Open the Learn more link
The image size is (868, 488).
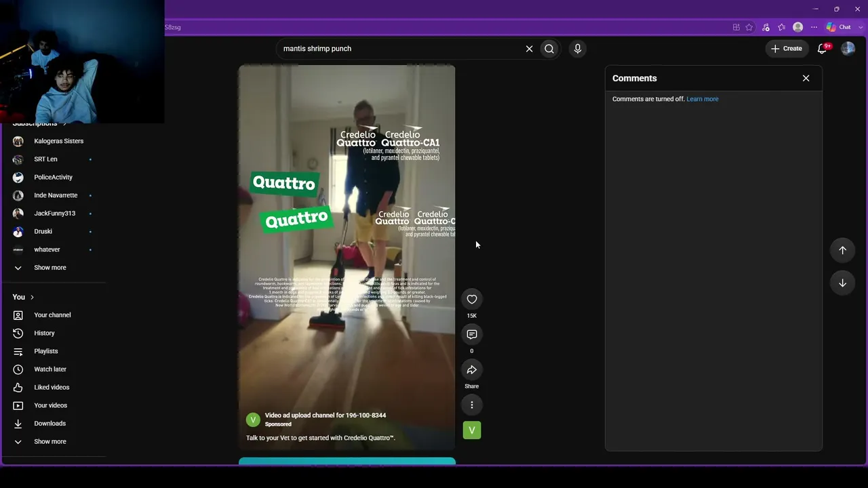tap(703, 99)
